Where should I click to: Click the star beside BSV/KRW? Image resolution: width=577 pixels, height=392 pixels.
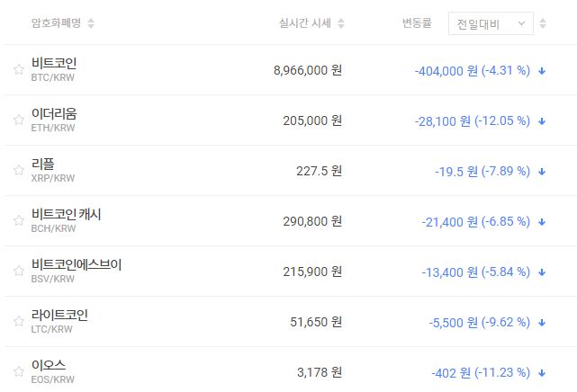pos(18,271)
